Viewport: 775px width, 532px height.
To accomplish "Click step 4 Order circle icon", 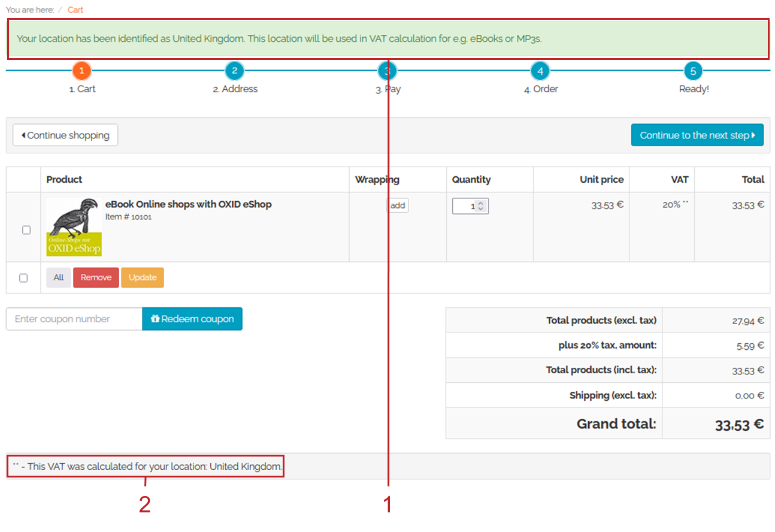I will (540, 71).
